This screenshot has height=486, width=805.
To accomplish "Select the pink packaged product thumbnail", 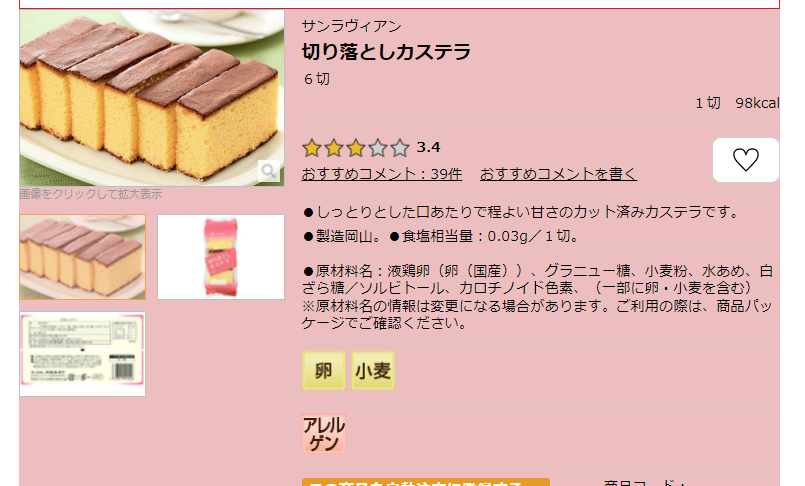I will tap(221, 257).
